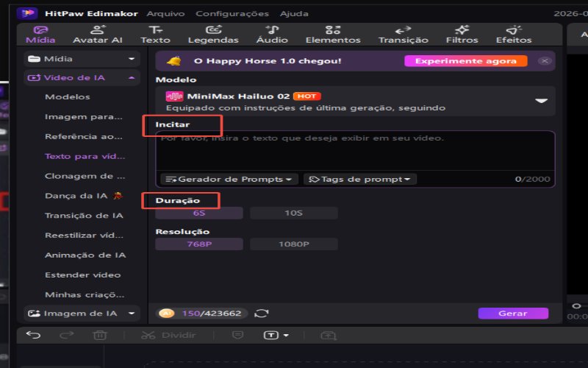The height and width of the screenshot is (368, 588).
Task: Open the Gerador de Prompts dropdown
Action: tap(229, 179)
